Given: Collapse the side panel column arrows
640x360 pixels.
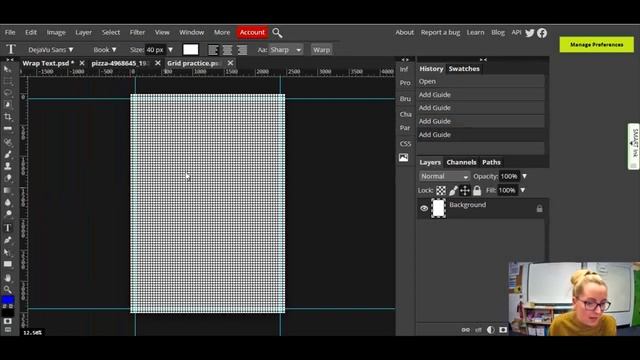Looking at the screenshot, I should (405, 60).
